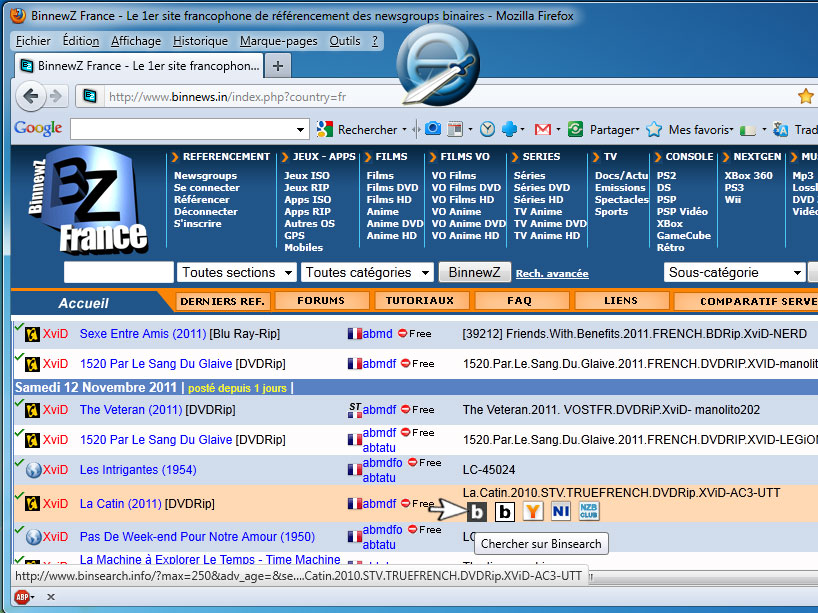Viewport: 818px width, 613px height.
Task: Go to the FAQ tab
Action: tap(520, 301)
